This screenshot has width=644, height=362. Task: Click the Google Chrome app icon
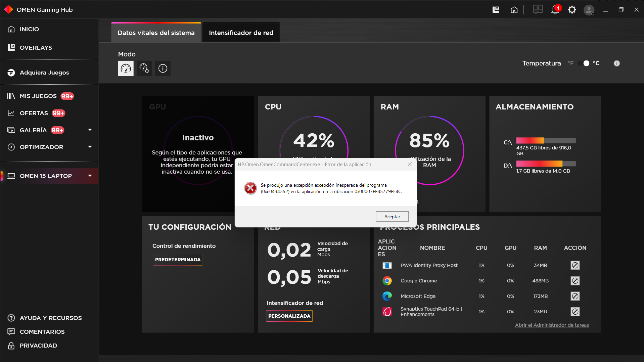click(387, 281)
